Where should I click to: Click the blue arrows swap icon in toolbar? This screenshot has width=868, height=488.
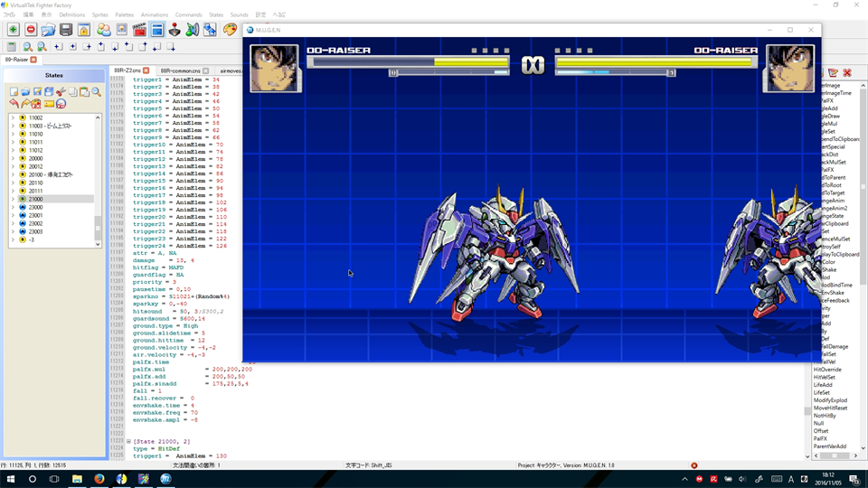pyautogui.click(x=210, y=30)
